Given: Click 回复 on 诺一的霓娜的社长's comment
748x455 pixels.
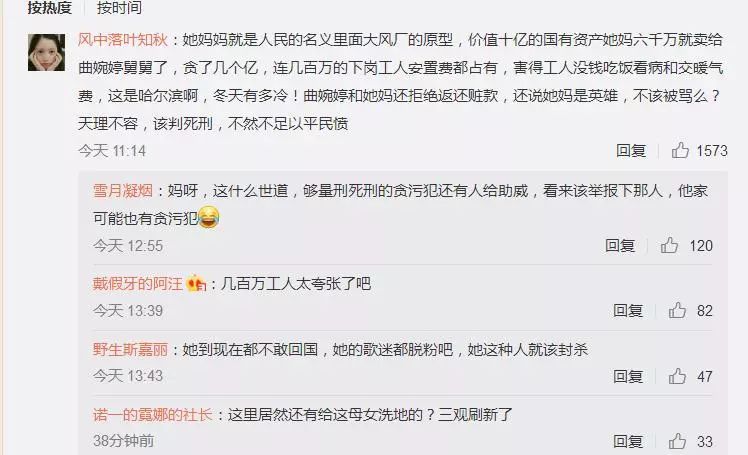Looking at the screenshot, I should pos(628,442).
